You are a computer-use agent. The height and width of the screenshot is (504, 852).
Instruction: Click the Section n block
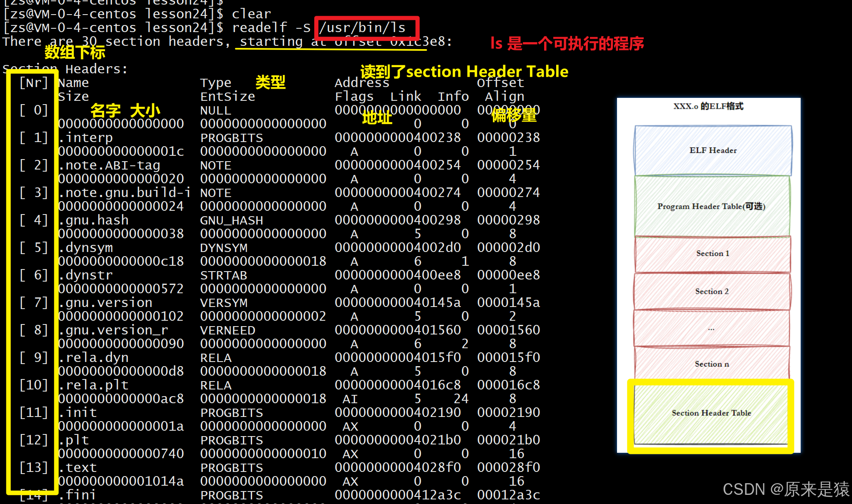coord(712,364)
